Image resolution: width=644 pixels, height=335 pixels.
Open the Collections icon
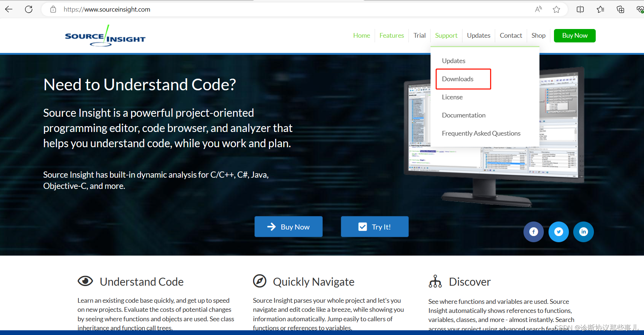click(x=620, y=9)
